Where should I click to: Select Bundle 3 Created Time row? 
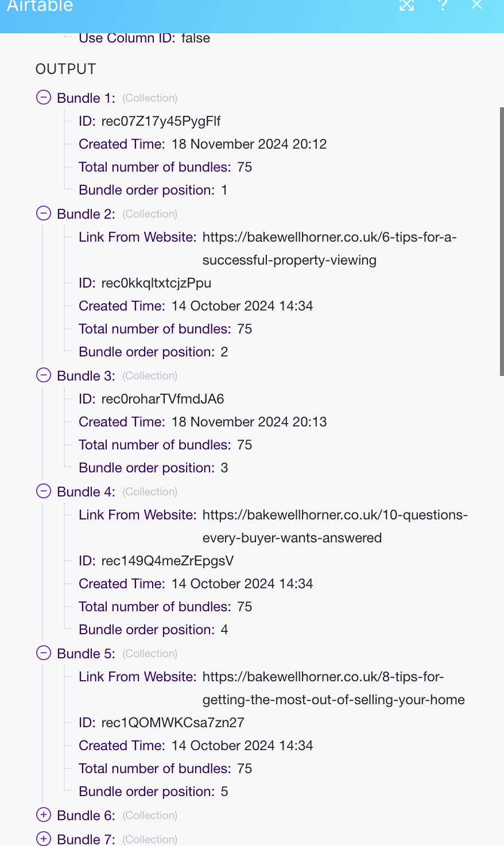pos(203,422)
